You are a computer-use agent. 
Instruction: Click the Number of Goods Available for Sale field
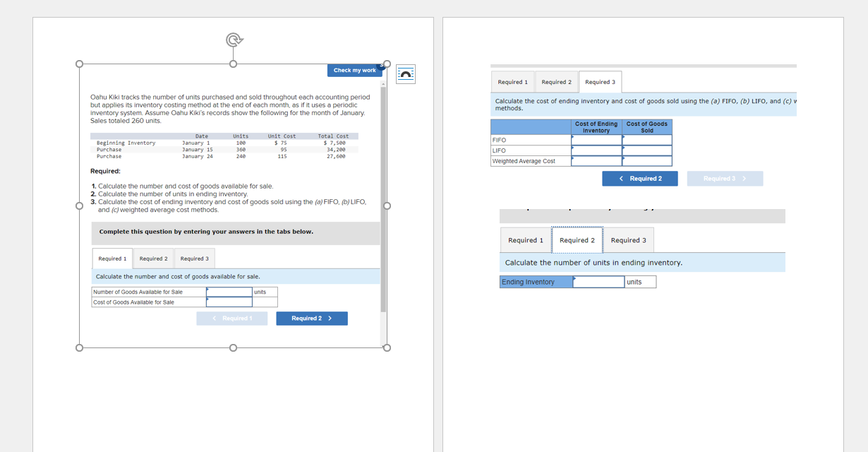[x=229, y=292]
